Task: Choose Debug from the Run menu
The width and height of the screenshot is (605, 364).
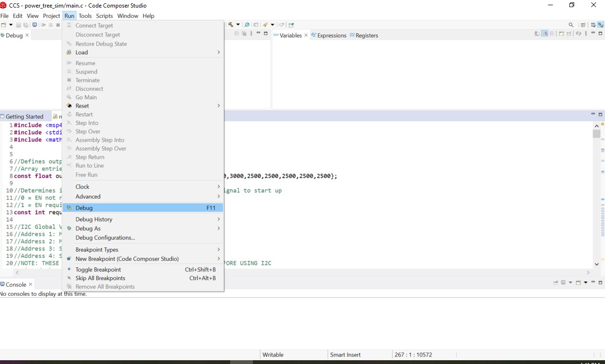Action: 84,208
